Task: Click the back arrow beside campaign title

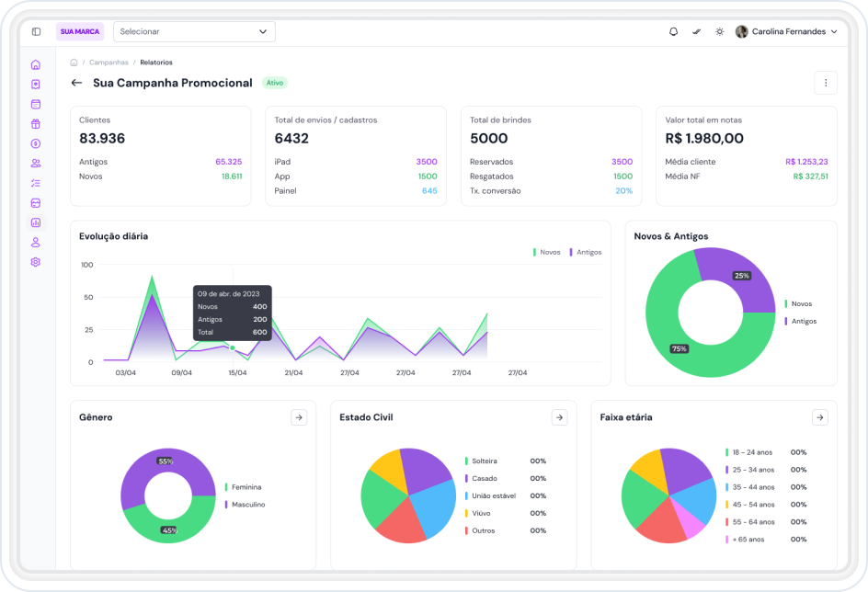Action: (x=76, y=83)
